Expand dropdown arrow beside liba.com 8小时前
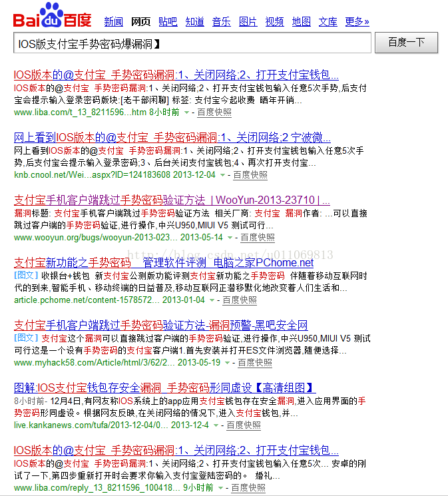The height and width of the screenshot is (496, 448). 186,113
